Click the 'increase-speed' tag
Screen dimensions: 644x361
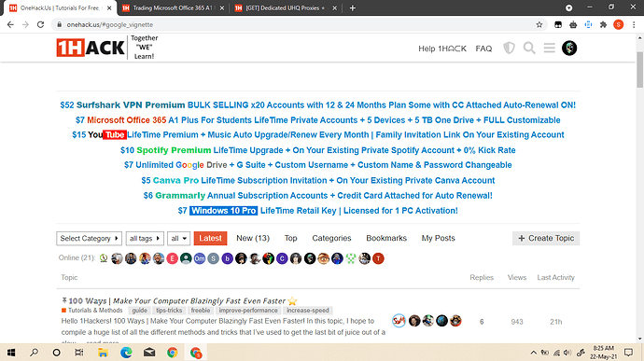click(308, 311)
